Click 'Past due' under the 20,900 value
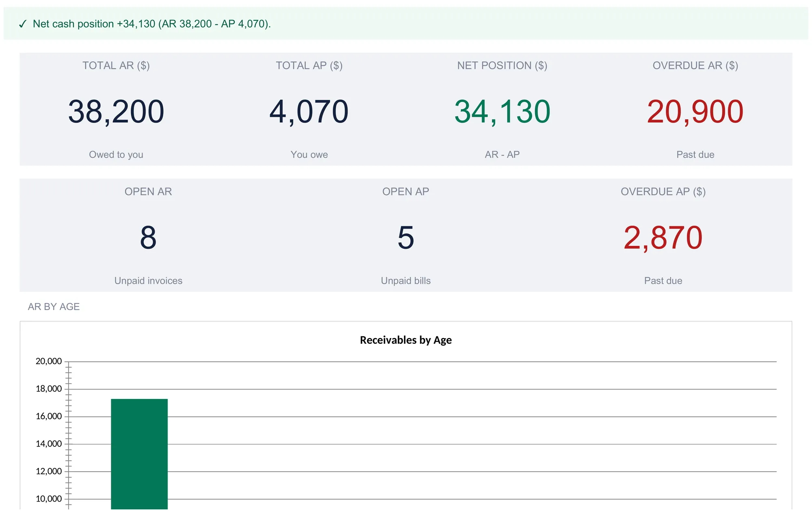Image resolution: width=812 pixels, height=513 pixels. coord(695,155)
